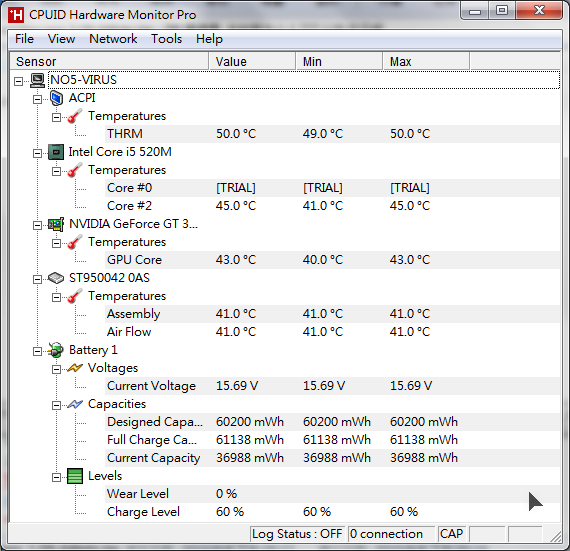The height and width of the screenshot is (551, 570).
Task: Open the File menu
Action: pos(24,39)
